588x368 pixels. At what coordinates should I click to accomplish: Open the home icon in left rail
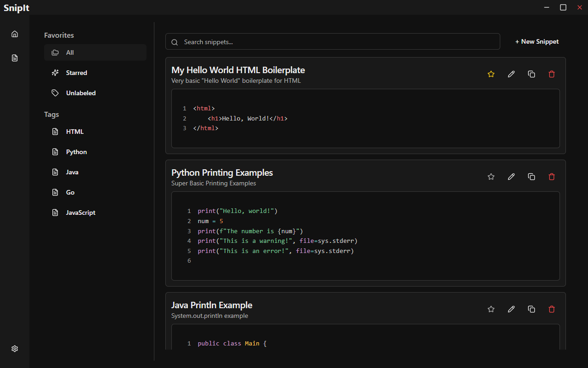(x=15, y=34)
